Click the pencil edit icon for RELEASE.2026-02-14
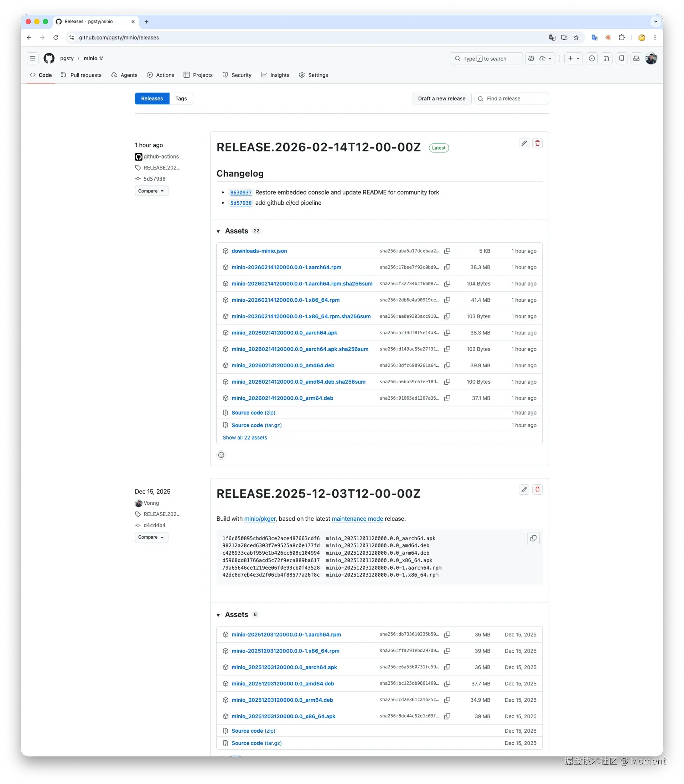This screenshot has width=684, height=784. click(524, 143)
